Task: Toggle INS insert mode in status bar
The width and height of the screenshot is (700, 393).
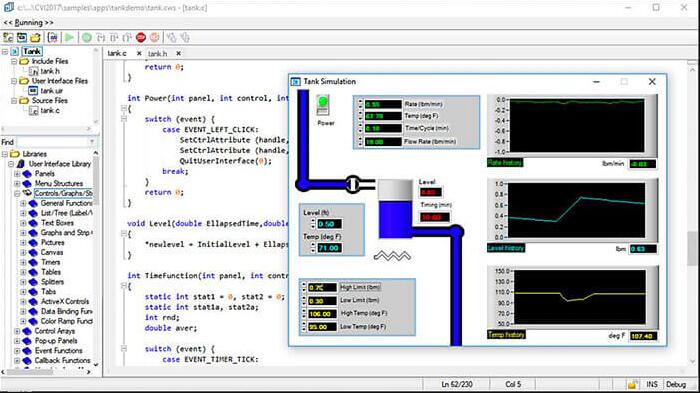Action: click(x=652, y=384)
